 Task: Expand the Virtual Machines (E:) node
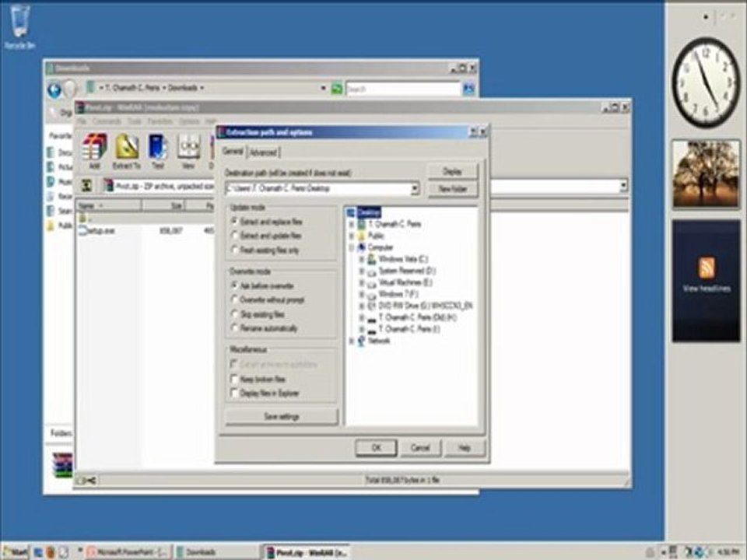(x=362, y=283)
